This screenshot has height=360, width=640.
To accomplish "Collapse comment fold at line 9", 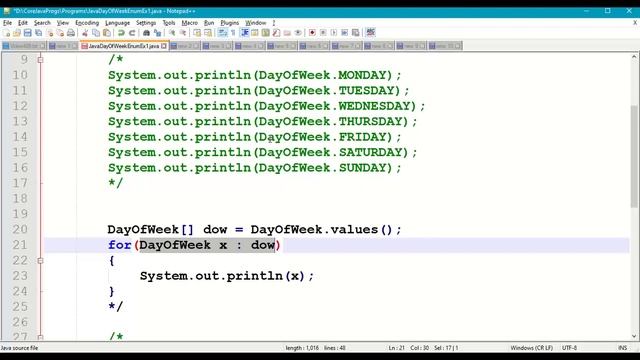I will tap(40, 60).
